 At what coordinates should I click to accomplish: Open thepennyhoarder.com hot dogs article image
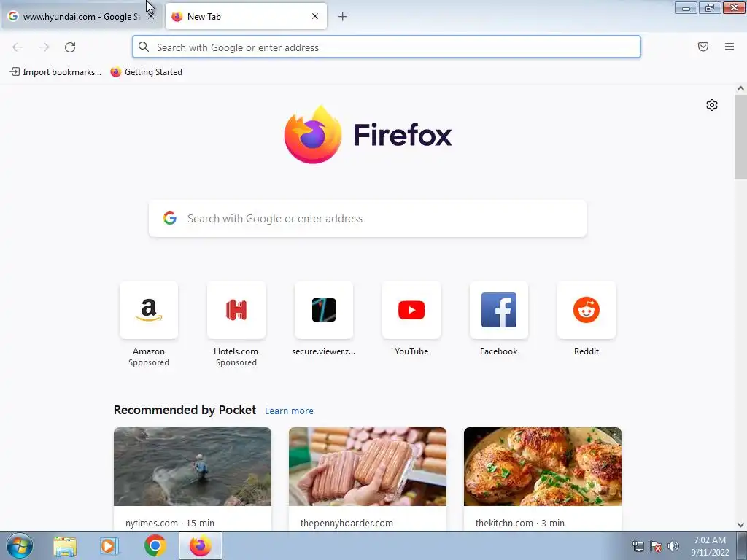[368, 467]
